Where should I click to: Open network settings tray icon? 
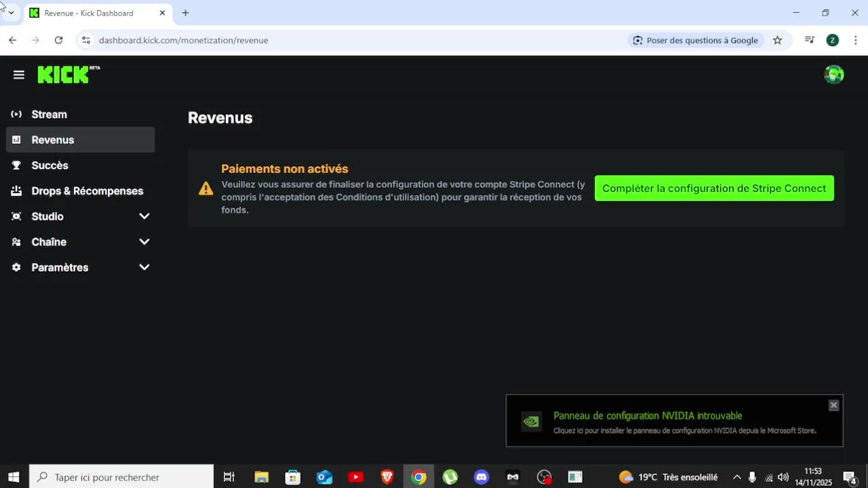[x=768, y=477]
